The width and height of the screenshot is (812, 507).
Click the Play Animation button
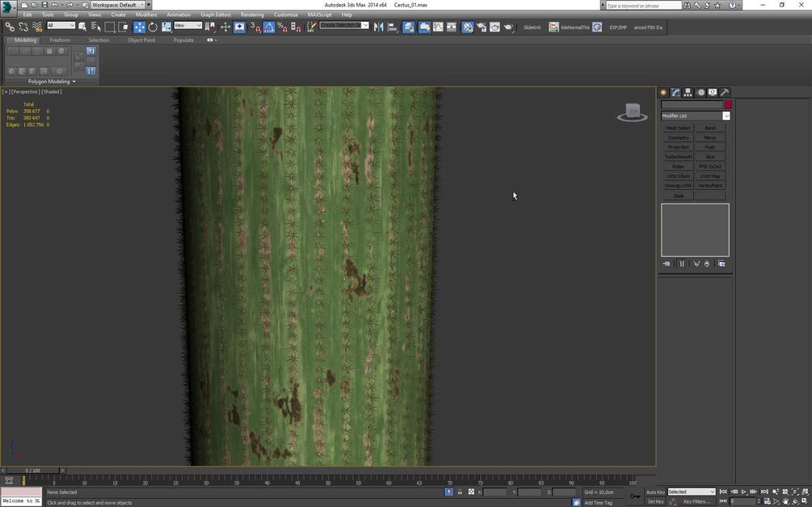coord(743,492)
